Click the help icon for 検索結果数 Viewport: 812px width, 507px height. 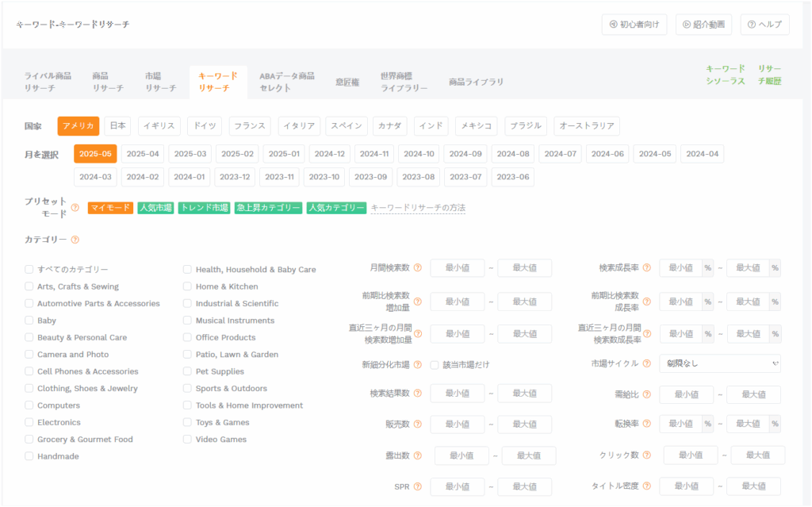[x=418, y=394]
